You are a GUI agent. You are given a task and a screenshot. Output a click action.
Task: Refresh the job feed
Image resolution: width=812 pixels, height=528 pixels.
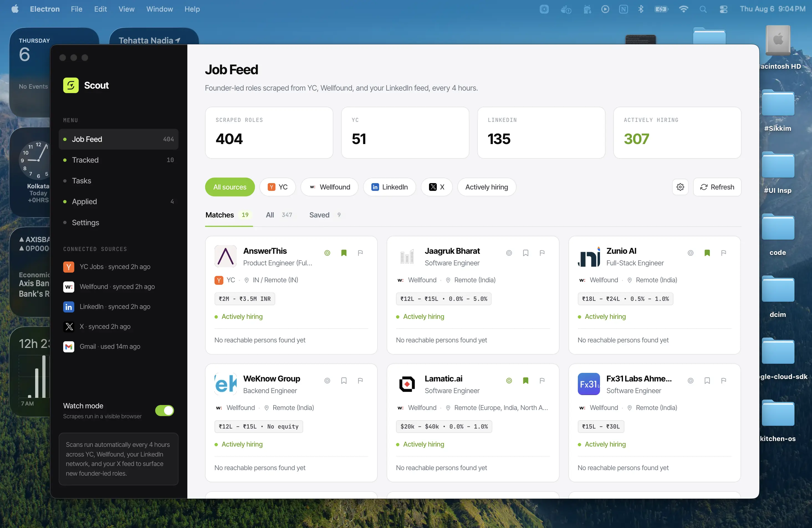click(x=717, y=187)
